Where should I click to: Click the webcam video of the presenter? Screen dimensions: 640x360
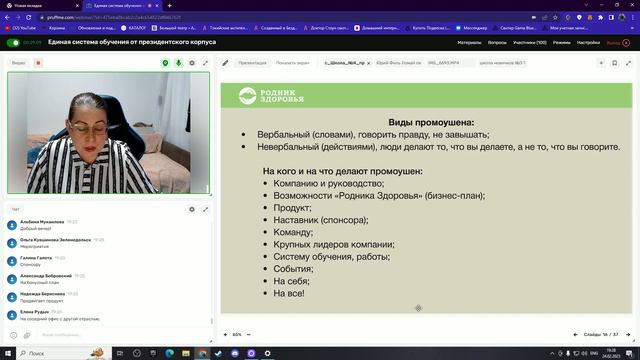tap(109, 133)
